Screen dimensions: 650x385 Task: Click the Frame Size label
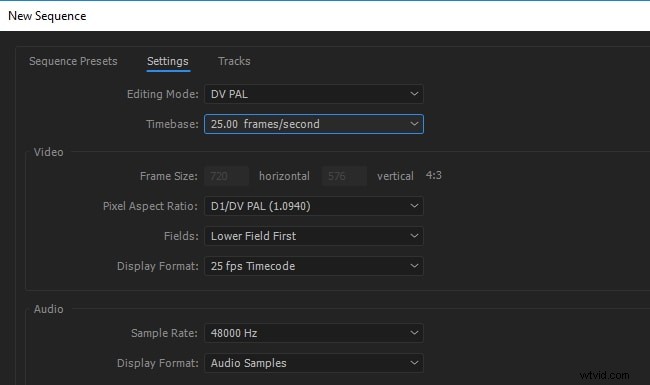coord(169,176)
